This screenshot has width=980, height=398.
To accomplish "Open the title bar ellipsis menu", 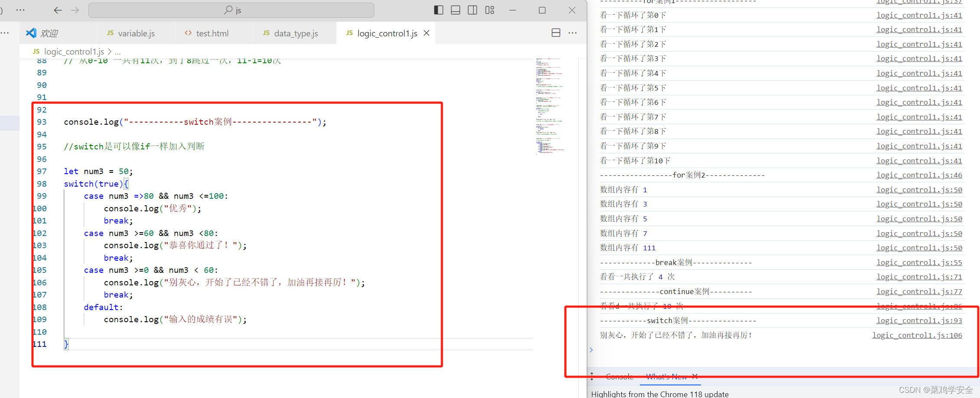I will (x=20, y=10).
